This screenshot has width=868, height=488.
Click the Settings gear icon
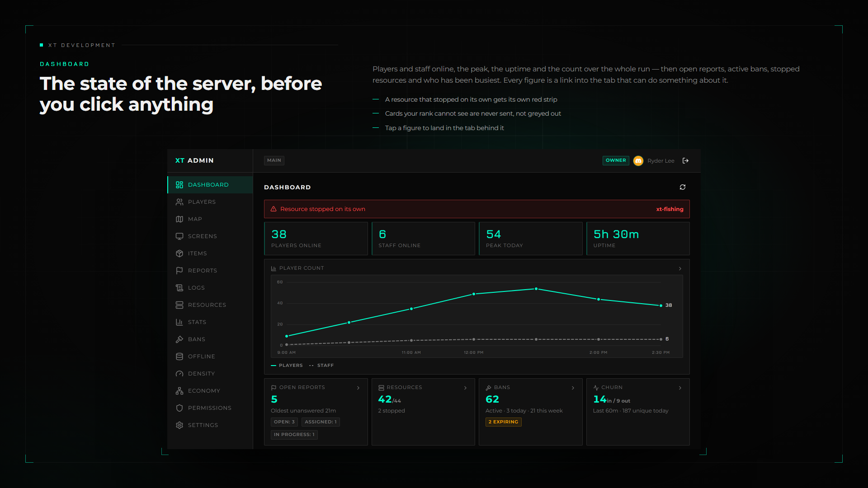[179, 425]
